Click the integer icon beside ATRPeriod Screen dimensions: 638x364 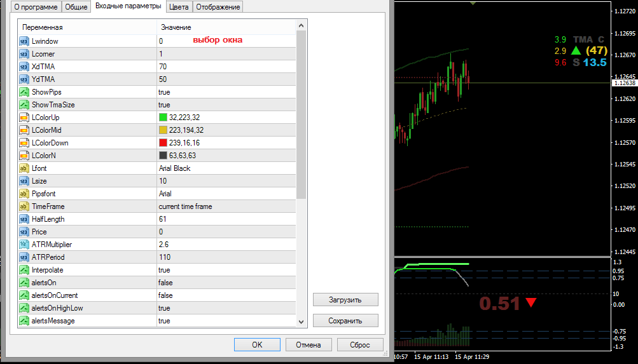click(24, 257)
